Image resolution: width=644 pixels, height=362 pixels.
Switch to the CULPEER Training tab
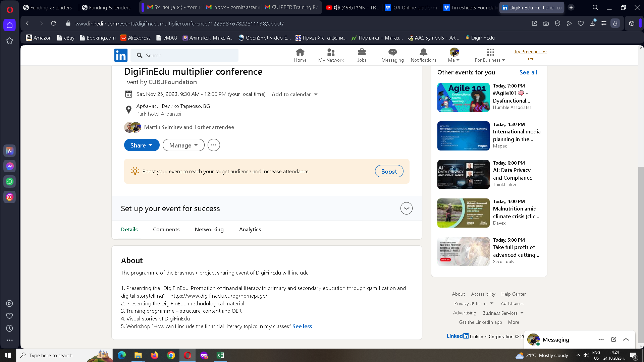pos(291,7)
